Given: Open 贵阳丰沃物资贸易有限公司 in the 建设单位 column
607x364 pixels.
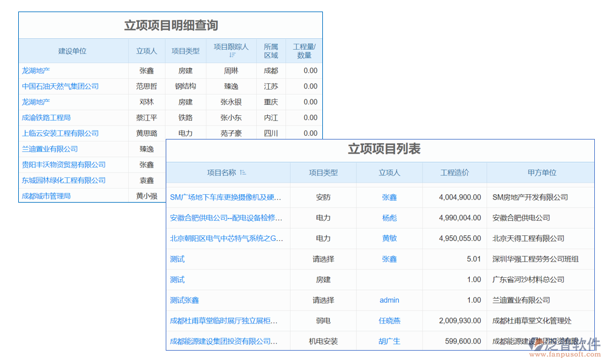Looking at the screenshot, I should click(x=64, y=164).
